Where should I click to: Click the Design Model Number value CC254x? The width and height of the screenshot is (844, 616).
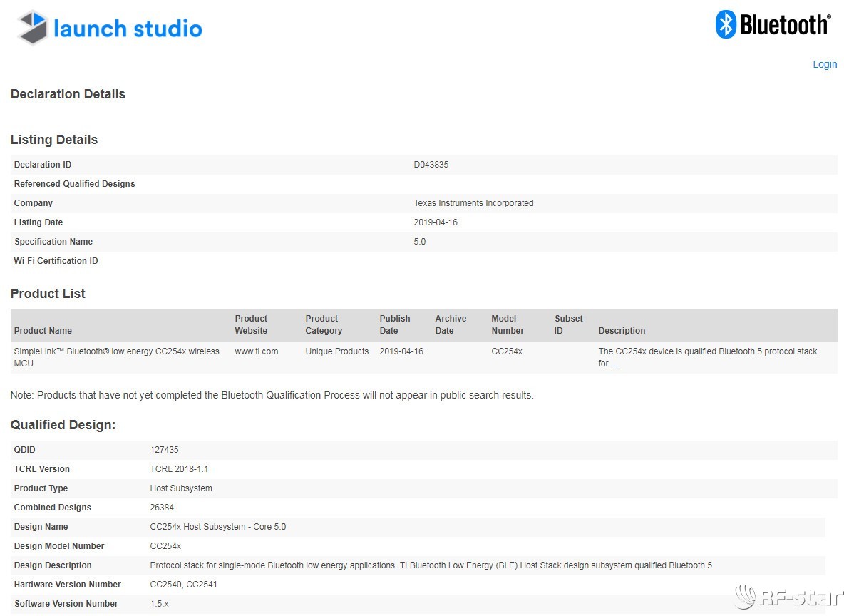point(166,546)
